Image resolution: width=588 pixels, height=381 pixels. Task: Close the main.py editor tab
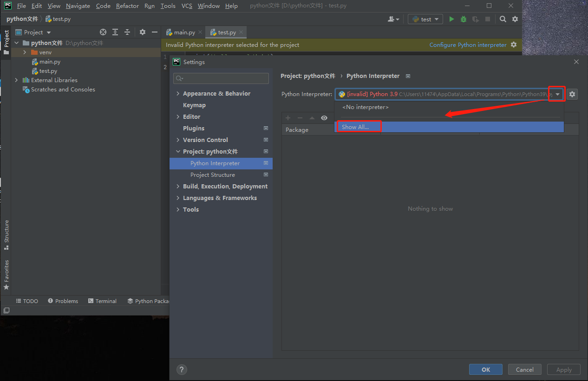(x=200, y=32)
